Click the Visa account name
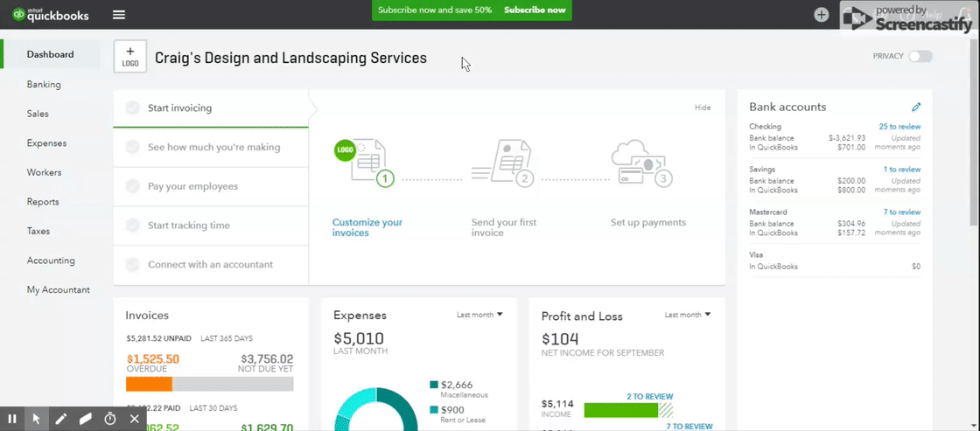This screenshot has height=431, width=980. coord(756,255)
